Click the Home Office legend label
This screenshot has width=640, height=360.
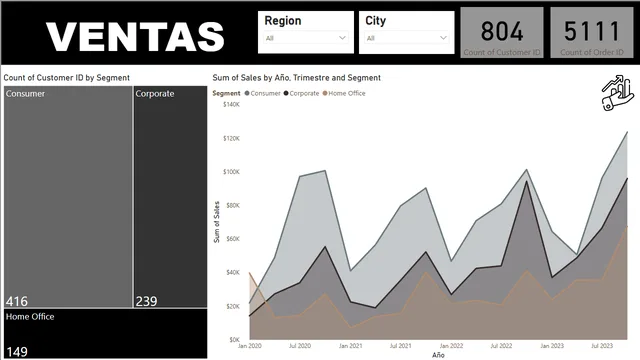(347, 93)
